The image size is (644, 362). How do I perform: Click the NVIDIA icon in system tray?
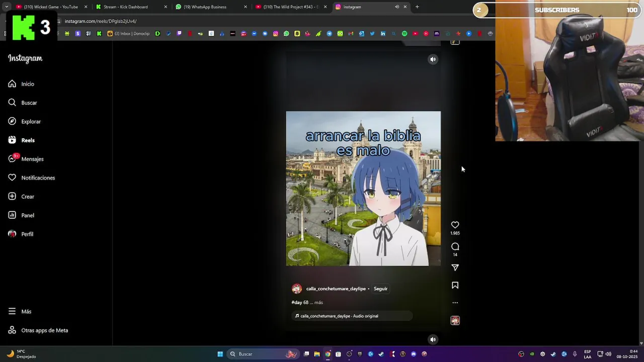click(532, 354)
